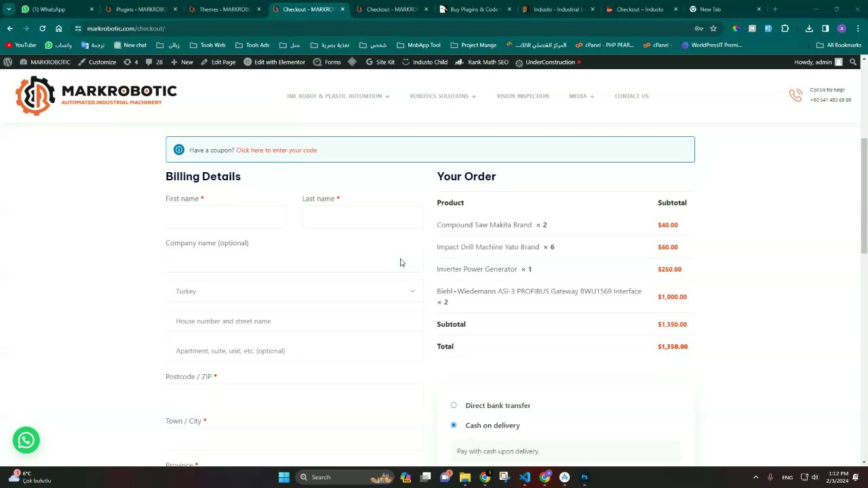
Task: Click the MARKROBOTIC logo
Action: click(x=96, y=96)
